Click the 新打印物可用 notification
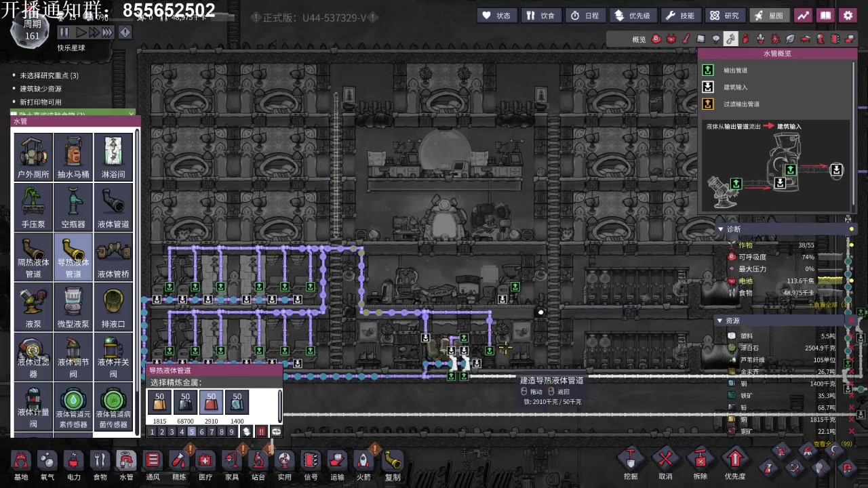 pyautogui.click(x=40, y=102)
